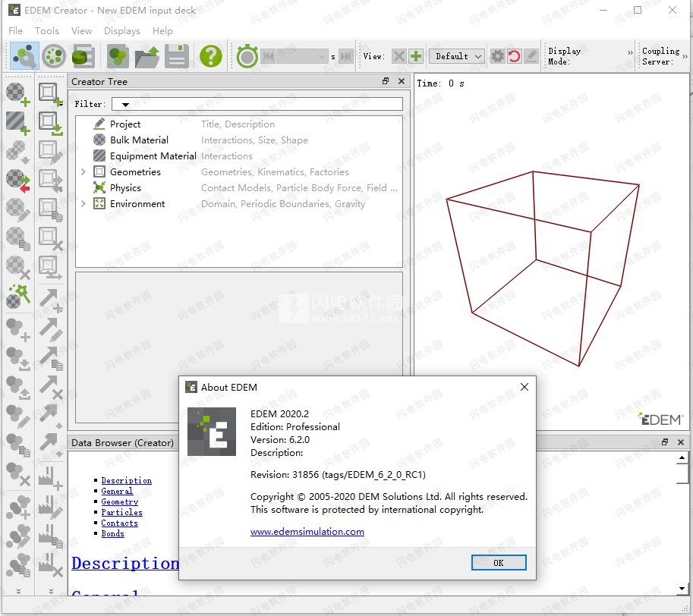693x616 pixels.
Task: Open the View menu
Action: 82,31
